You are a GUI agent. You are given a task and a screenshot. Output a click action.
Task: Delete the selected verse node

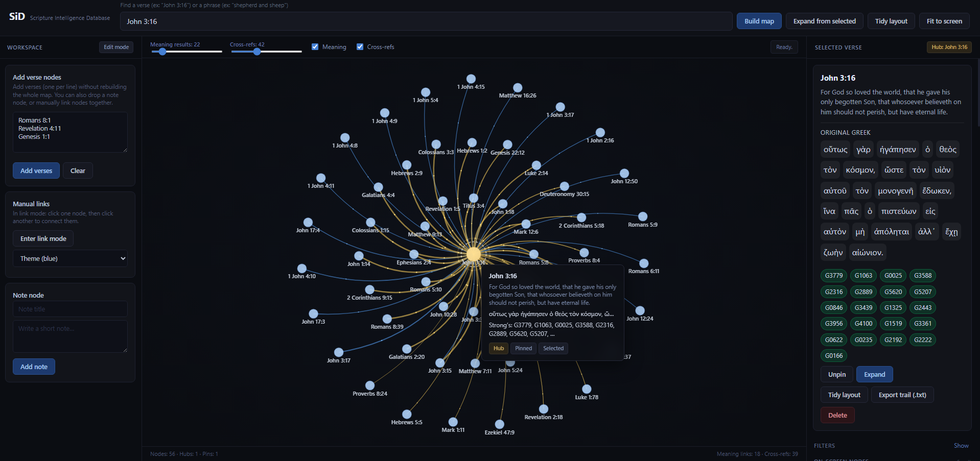(x=837, y=415)
